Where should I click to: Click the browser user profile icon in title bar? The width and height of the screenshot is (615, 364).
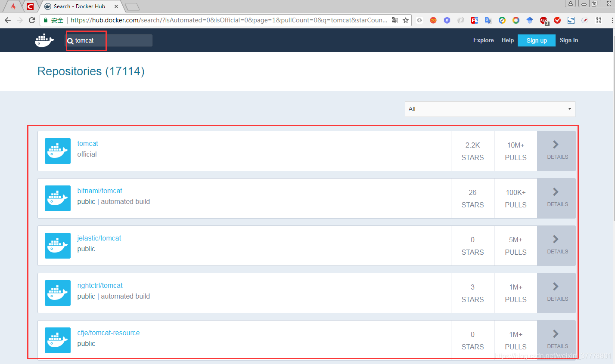pyautogui.click(x=571, y=3)
